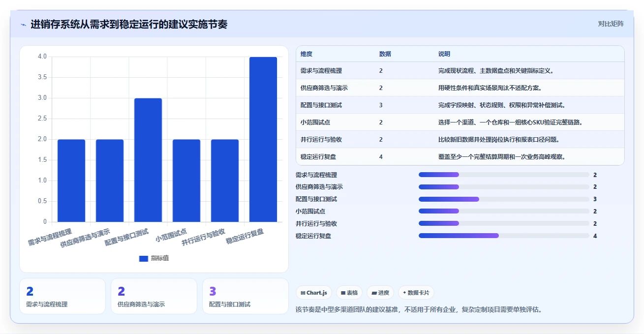Click the 供应商筛选与演示 bar in the chart
This screenshot has width=644, height=334.
point(110,181)
